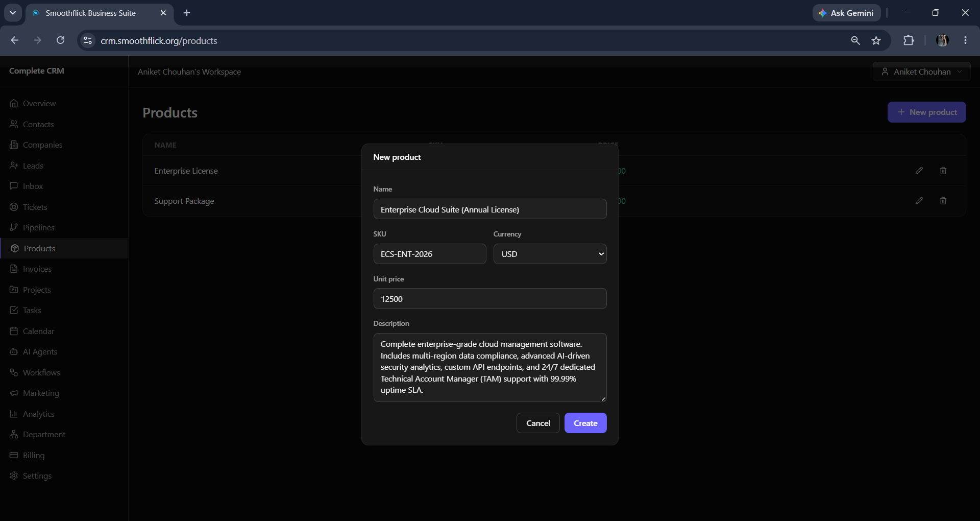
Task: Click the Ask Gemini button
Action: click(846, 13)
